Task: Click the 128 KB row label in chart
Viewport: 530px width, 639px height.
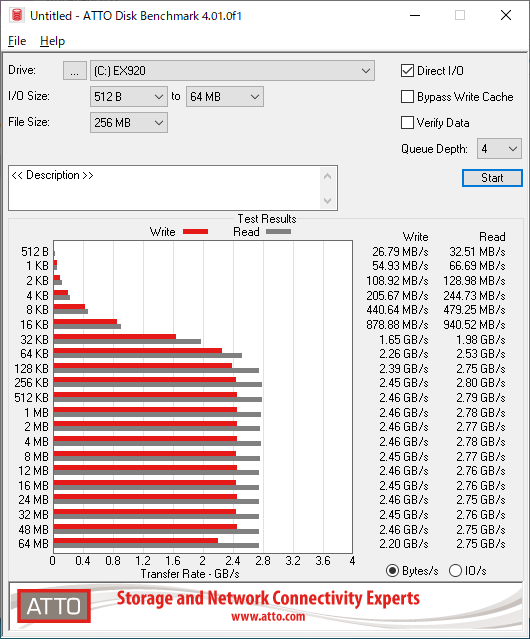Action: point(31,369)
